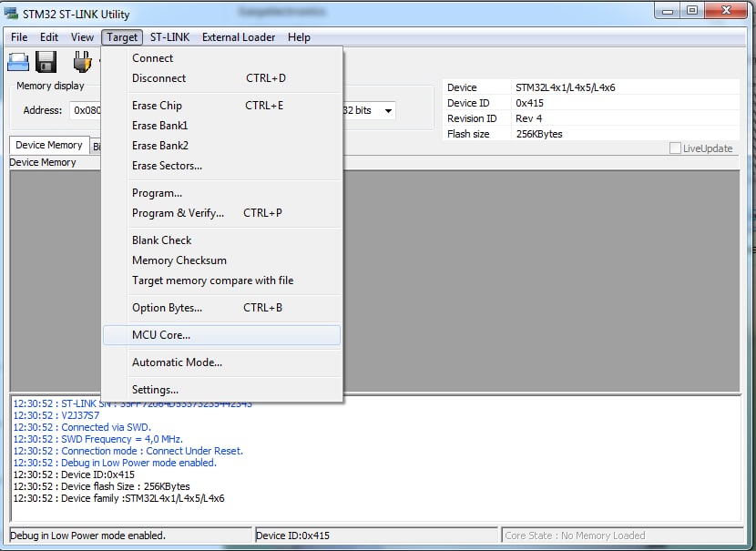Image resolution: width=756 pixels, height=551 pixels.
Task: Select Program... menu item
Action: 221,193
